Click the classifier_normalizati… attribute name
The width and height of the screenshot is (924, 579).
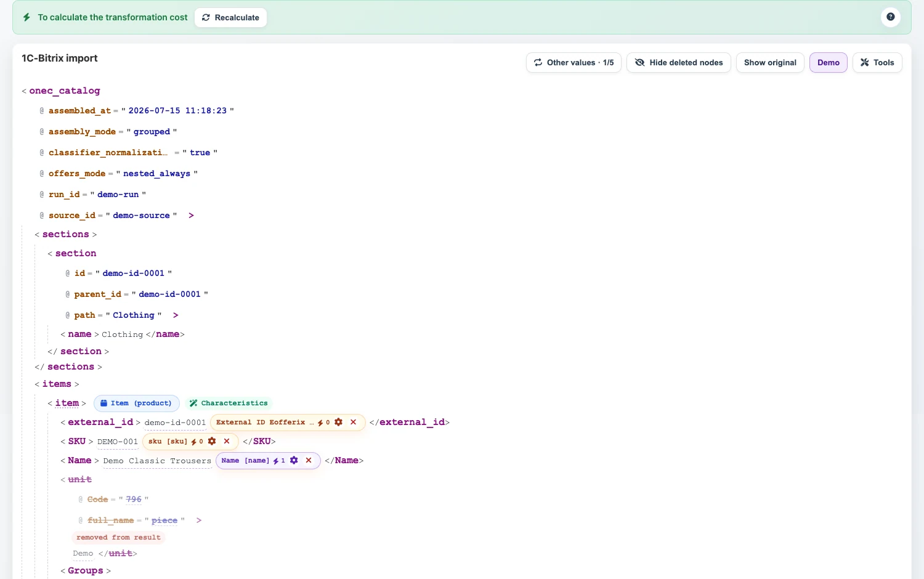[108, 153]
